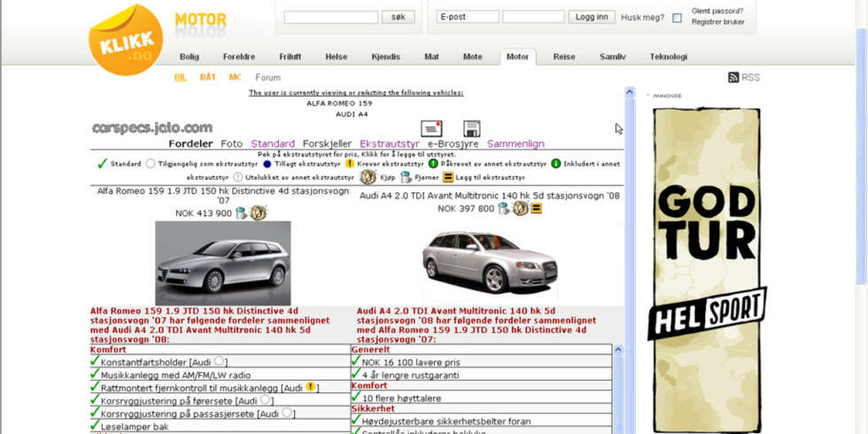Switch to the Fordeler view
Image resolution: width=868 pixels, height=434 pixels.
pos(190,143)
